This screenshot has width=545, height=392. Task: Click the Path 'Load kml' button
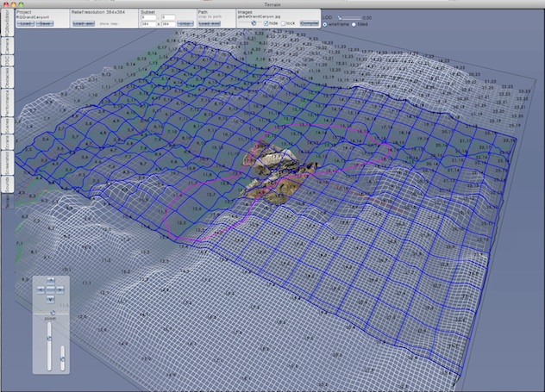click(x=210, y=23)
